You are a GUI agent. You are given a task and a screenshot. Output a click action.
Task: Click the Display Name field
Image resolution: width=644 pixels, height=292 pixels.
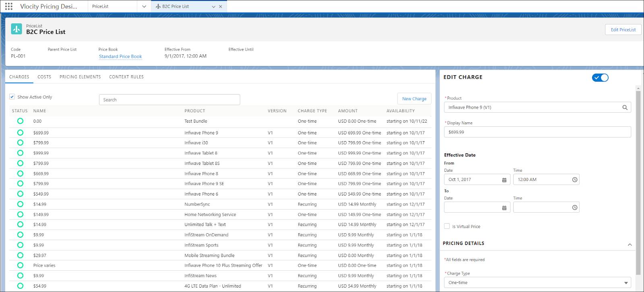click(537, 132)
